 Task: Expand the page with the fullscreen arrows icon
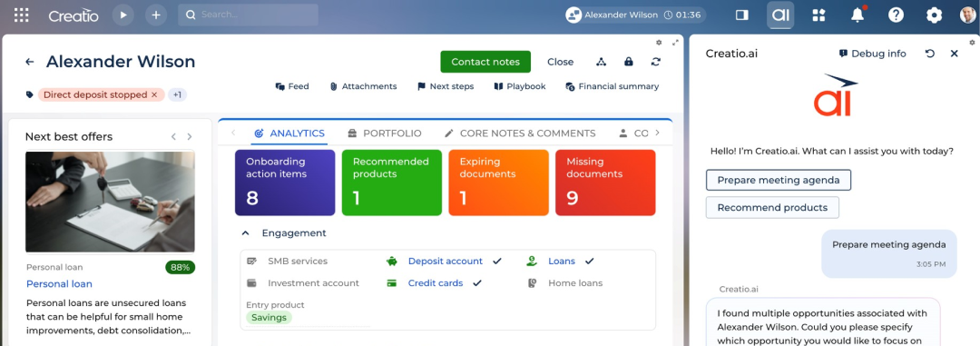pos(675,43)
